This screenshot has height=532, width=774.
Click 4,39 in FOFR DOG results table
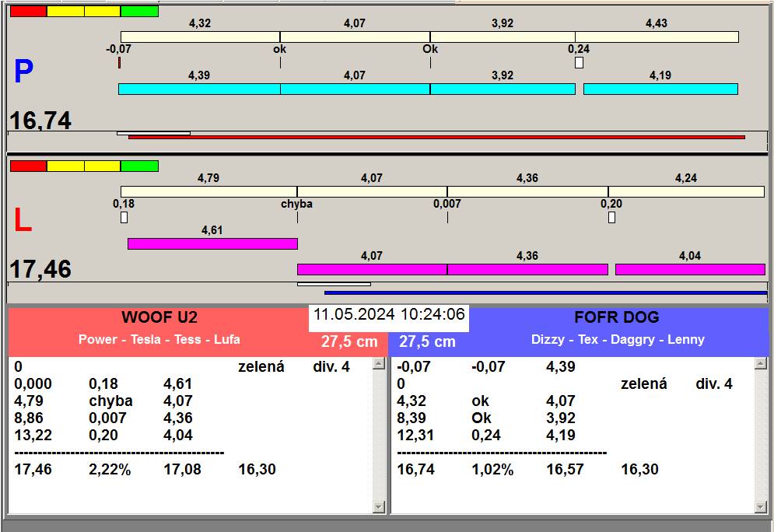click(561, 366)
